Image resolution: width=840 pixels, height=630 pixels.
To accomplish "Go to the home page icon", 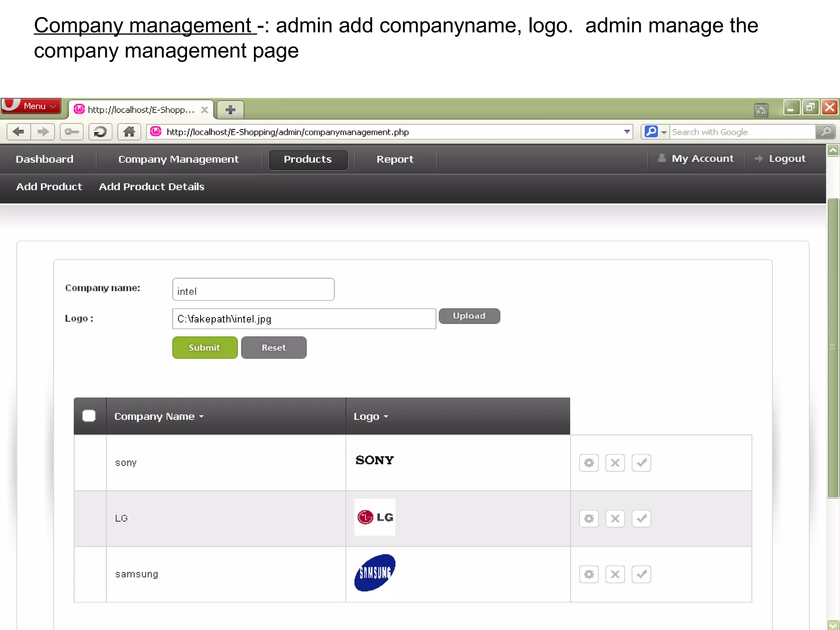I will [129, 132].
